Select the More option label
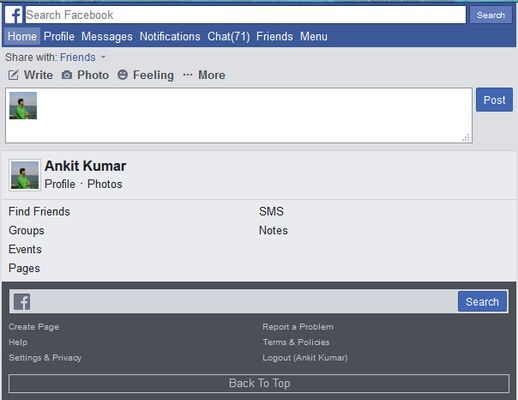This screenshot has width=518, height=400. (x=212, y=75)
